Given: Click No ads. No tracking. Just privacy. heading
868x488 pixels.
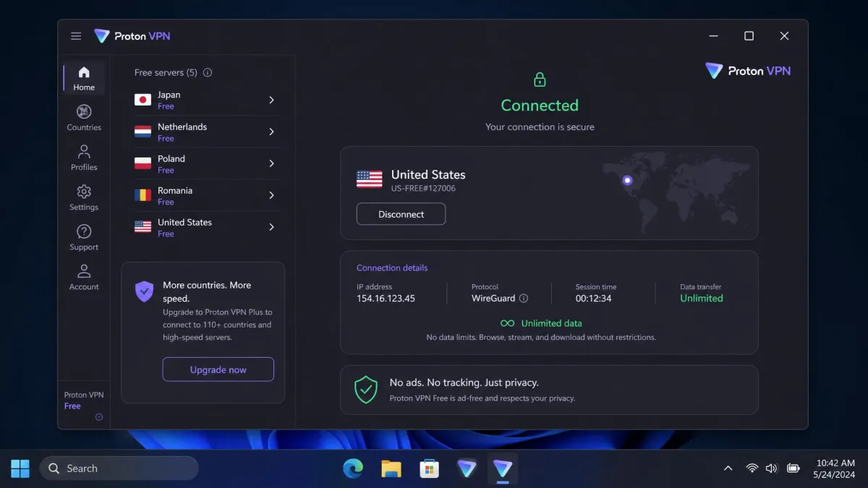Looking at the screenshot, I should tap(464, 382).
